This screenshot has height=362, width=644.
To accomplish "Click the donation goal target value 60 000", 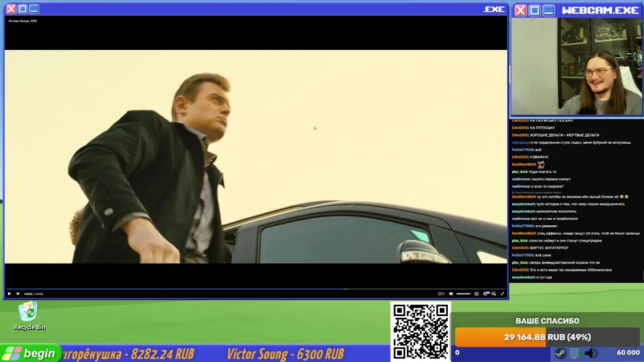I will tap(628, 353).
